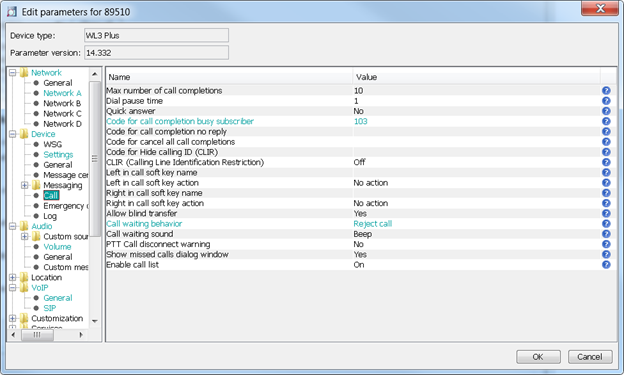
Task: Open help for Right in call soft key name
Action: coord(606,193)
